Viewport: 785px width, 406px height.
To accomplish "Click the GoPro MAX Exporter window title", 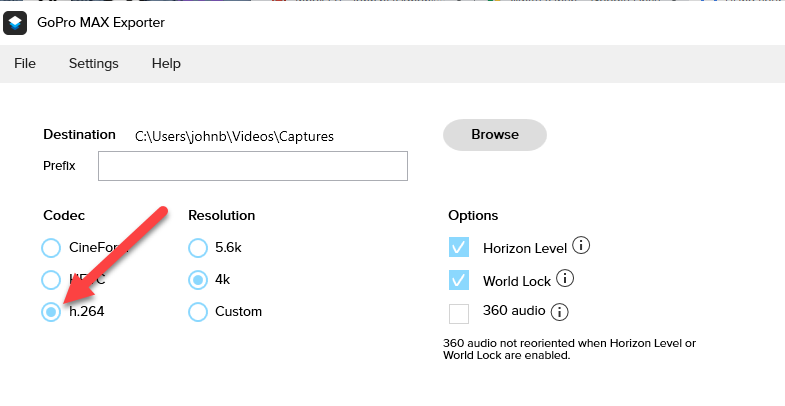I will (x=101, y=23).
